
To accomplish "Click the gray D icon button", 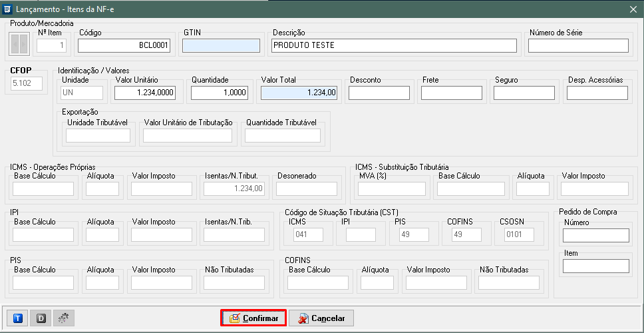I will 41,318.
